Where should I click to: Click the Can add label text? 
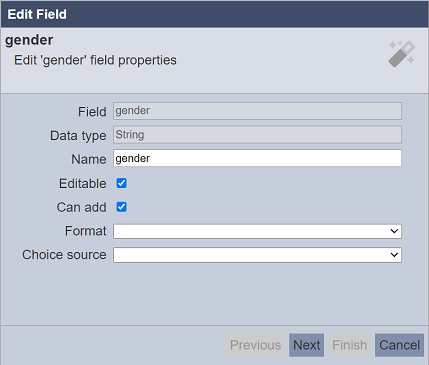81,207
